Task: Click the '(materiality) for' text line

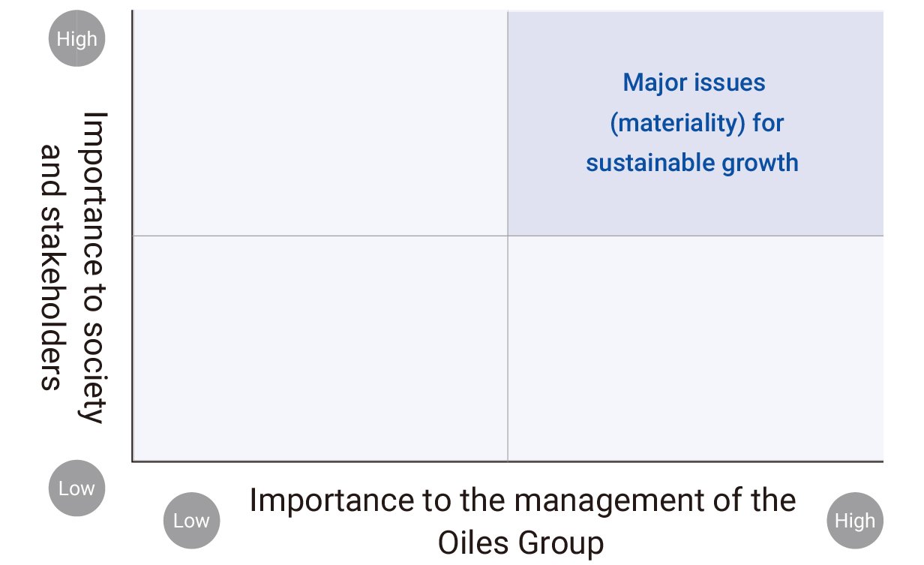Action: pyautogui.click(x=697, y=122)
